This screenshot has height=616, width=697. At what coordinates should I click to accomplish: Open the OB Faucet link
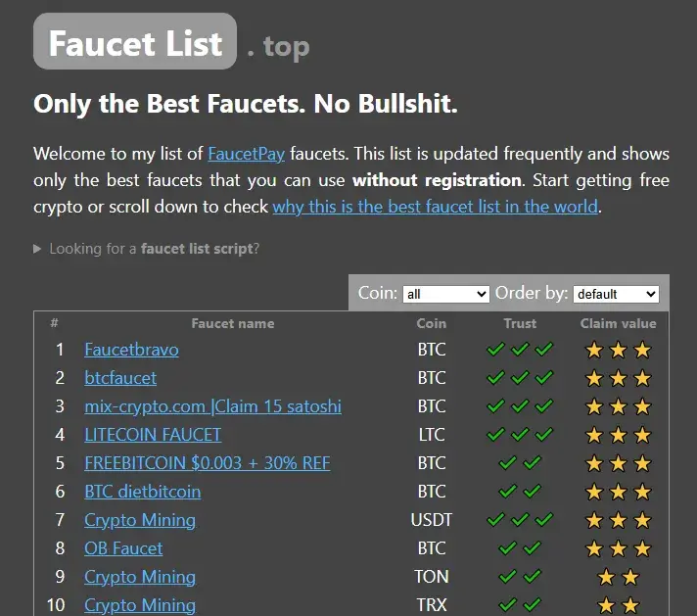point(123,548)
